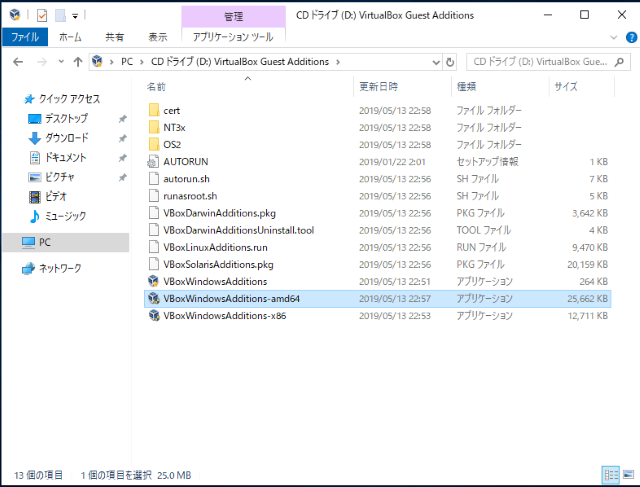Viewport: 640px width, 487px height.
Task: Open ダウンロード in the navigation pane
Action: [67, 138]
